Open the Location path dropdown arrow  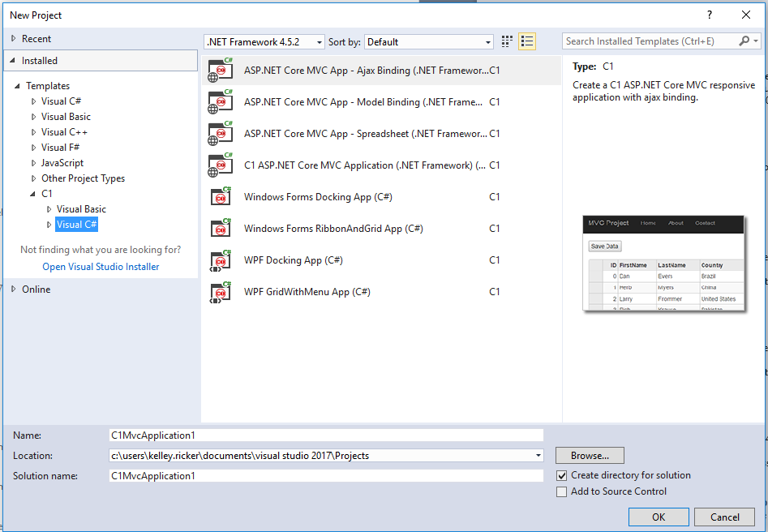click(x=538, y=456)
